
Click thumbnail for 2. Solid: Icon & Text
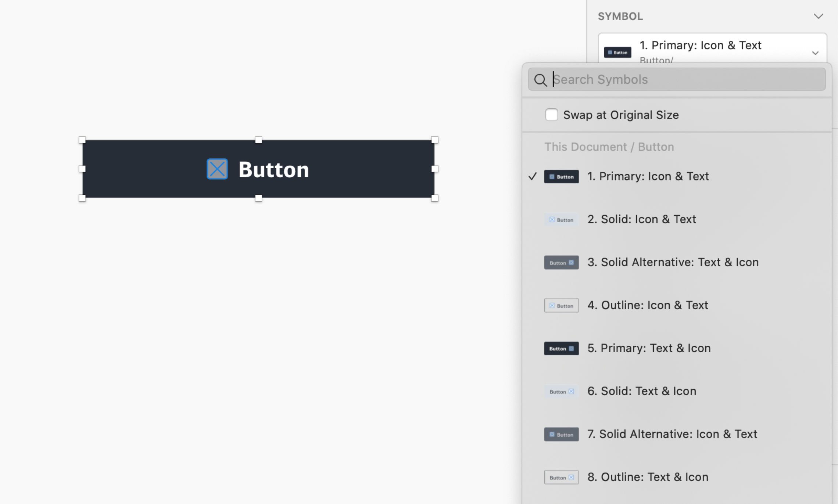(561, 220)
